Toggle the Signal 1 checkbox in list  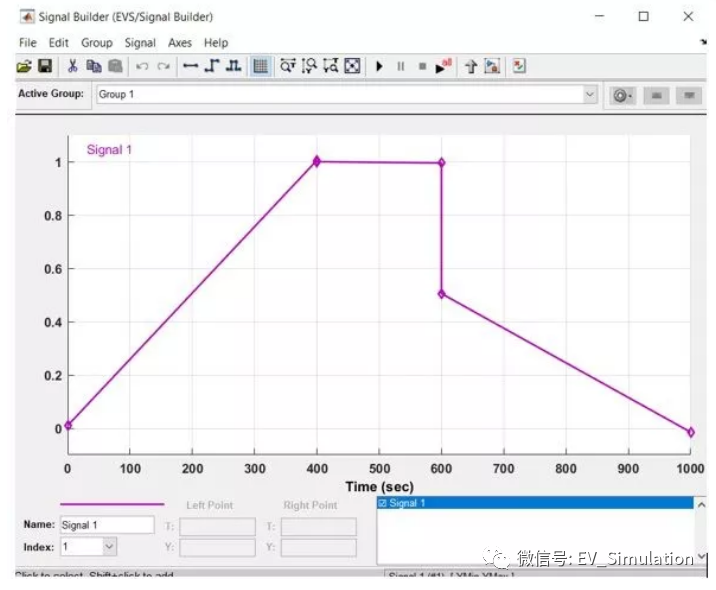coord(382,503)
